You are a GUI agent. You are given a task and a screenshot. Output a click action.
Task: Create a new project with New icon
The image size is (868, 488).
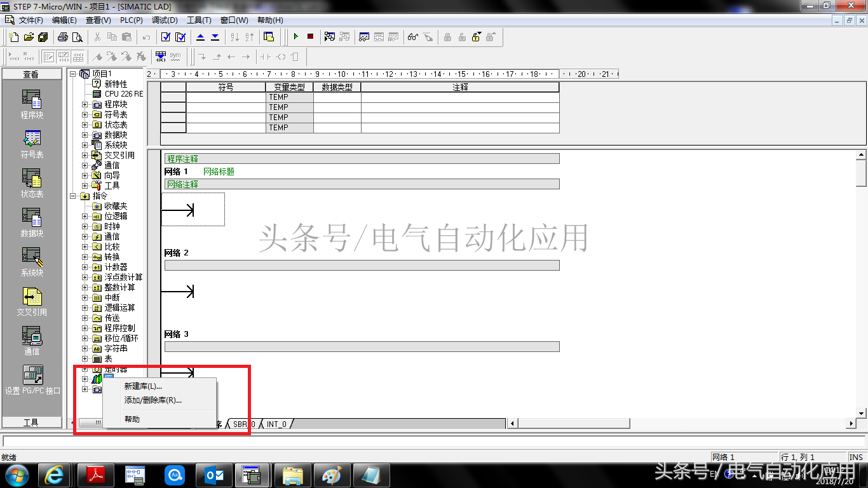(x=13, y=37)
